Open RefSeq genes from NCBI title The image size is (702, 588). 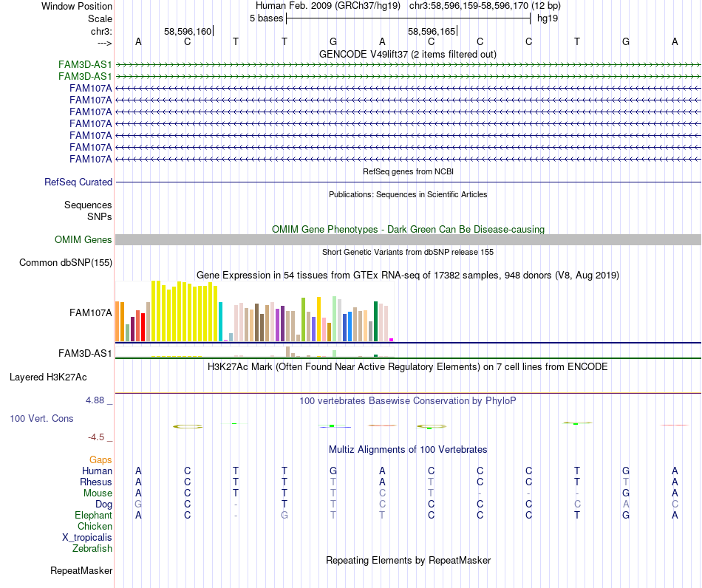click(408, 171)
